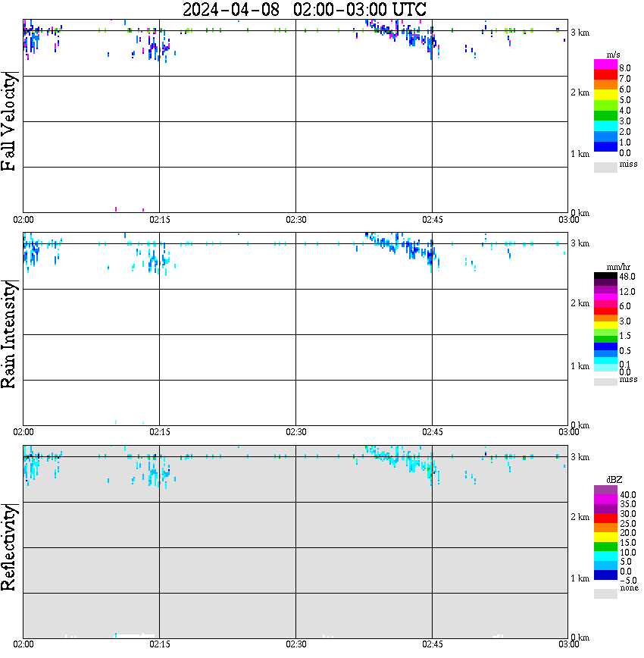Click the red 25.0 dBZ legend swatch

[x=605, y=519]
